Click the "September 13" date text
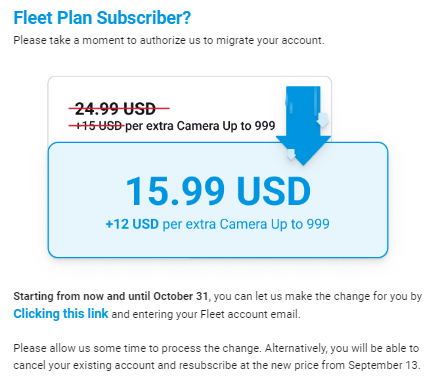The height and width of the screenshot is (377, 435). point(383,365)
